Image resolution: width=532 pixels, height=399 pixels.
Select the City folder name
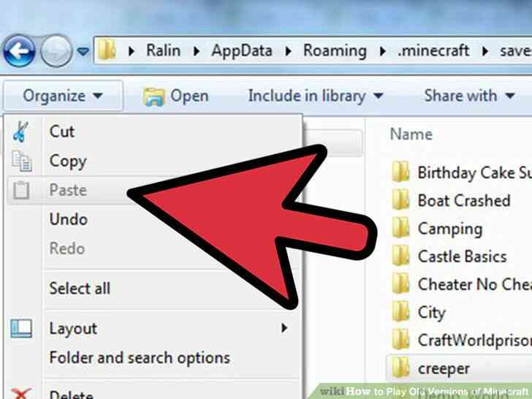coord(432,313)
